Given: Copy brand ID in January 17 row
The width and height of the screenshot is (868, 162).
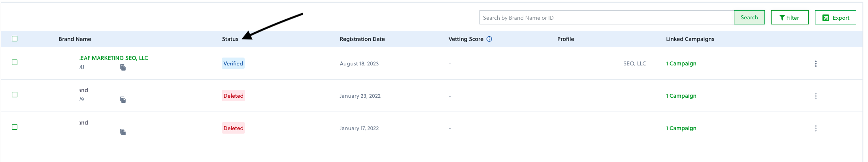Looking at the screenshot, I should tap(123, 132).
